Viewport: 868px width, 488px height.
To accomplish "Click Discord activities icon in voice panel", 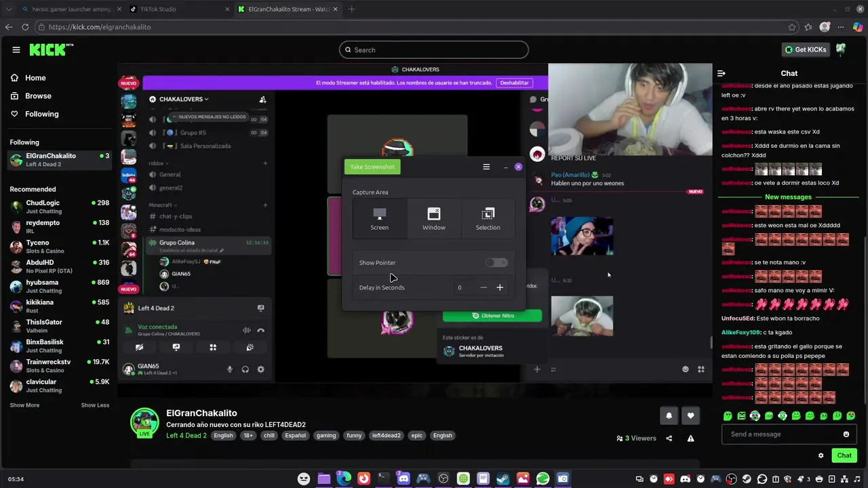I will pyautogui.click(x=213, y=347).
